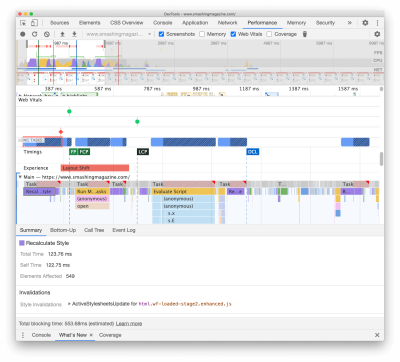Toggle the device toolbar icon
The width and height of the screenshot is (400, 362).
34,23
